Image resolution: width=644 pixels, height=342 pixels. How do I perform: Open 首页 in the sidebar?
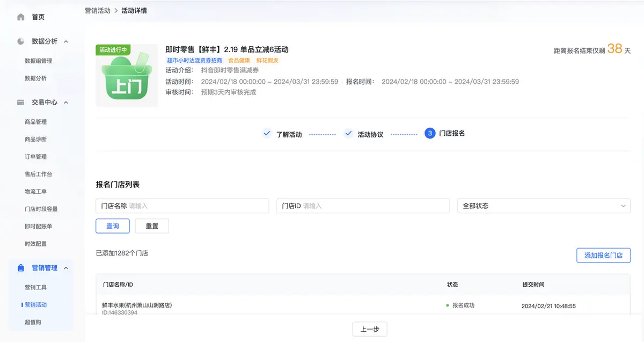38,17
